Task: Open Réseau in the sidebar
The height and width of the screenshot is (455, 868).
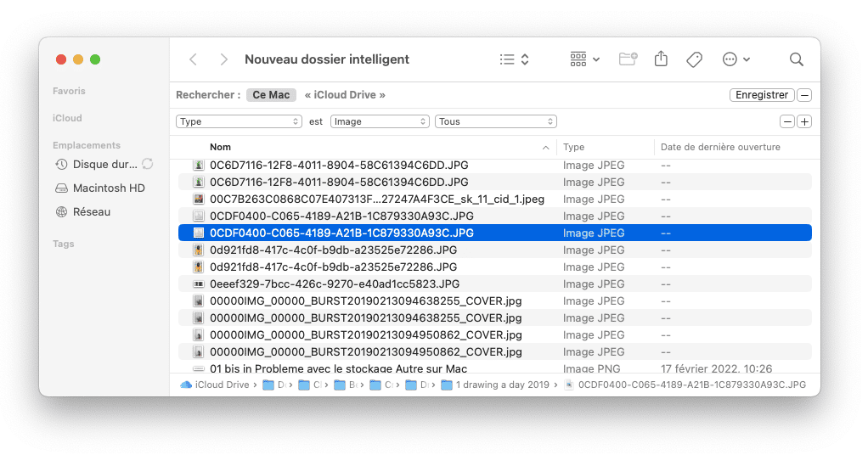Action: pos(91,211)
